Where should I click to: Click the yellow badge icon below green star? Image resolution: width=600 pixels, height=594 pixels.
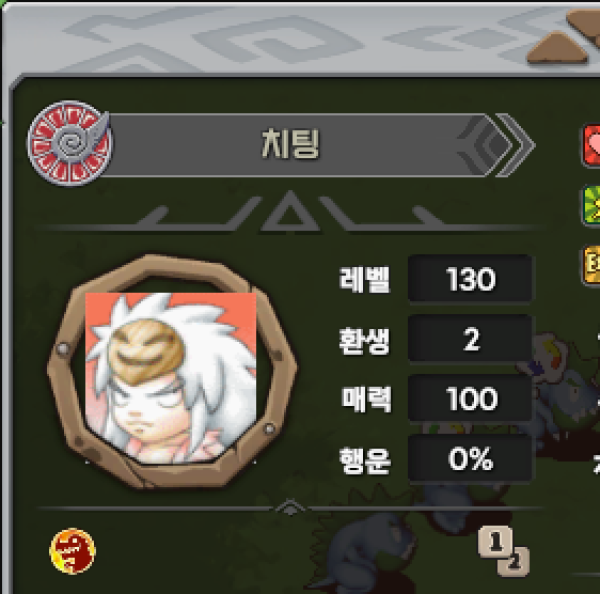pyautogui.click(x=592, y=265)
